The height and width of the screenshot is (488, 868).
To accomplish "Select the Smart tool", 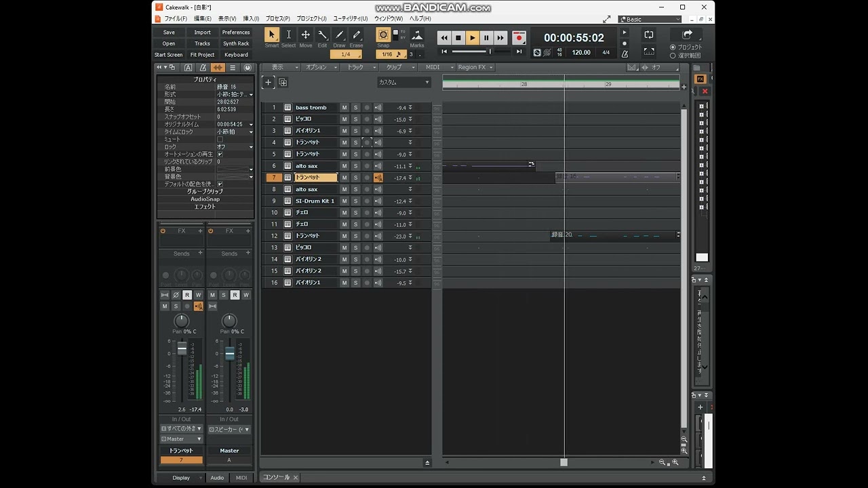I will coord(272,35).
